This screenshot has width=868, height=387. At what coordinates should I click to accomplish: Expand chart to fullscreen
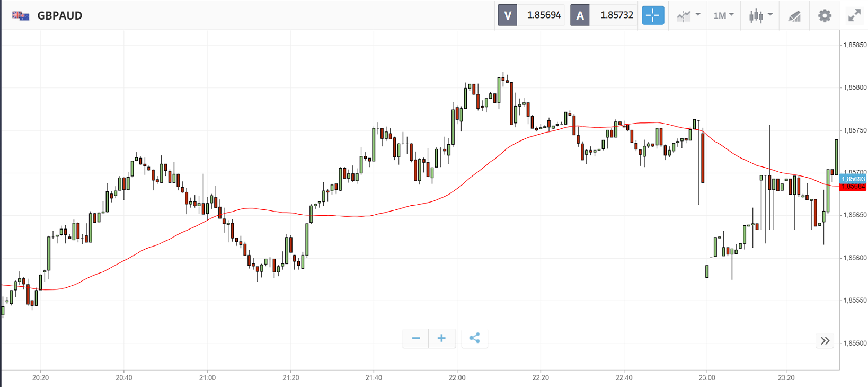coord(854,15)
